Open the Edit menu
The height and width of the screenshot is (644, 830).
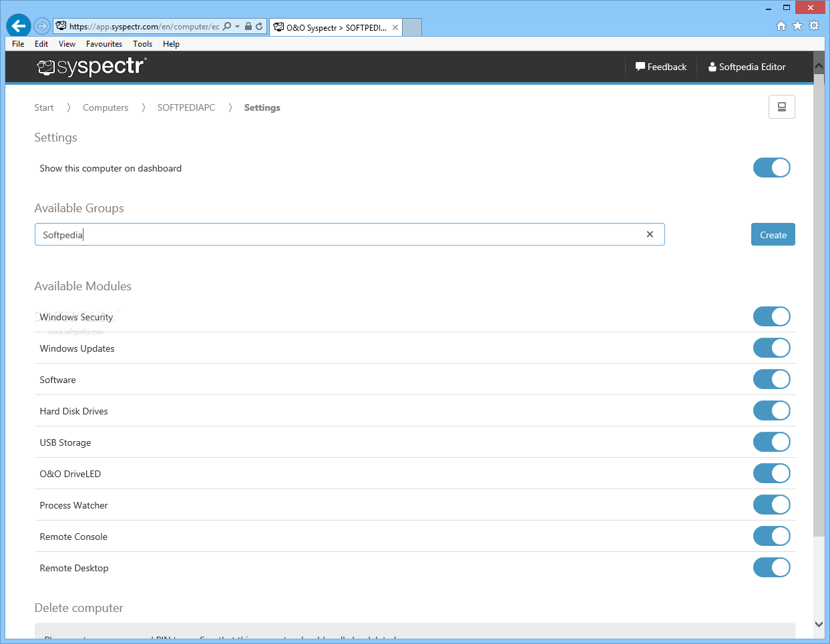41,44
